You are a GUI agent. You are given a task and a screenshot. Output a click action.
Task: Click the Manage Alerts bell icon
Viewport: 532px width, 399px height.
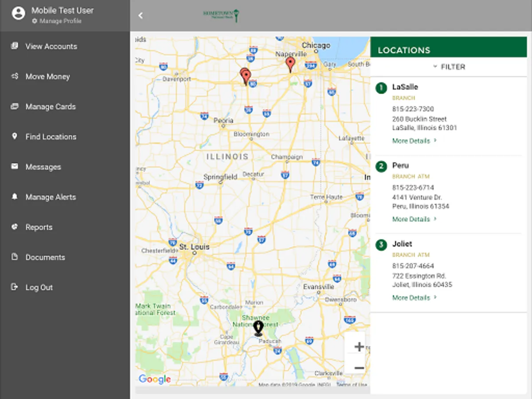[x=15, y=196]
